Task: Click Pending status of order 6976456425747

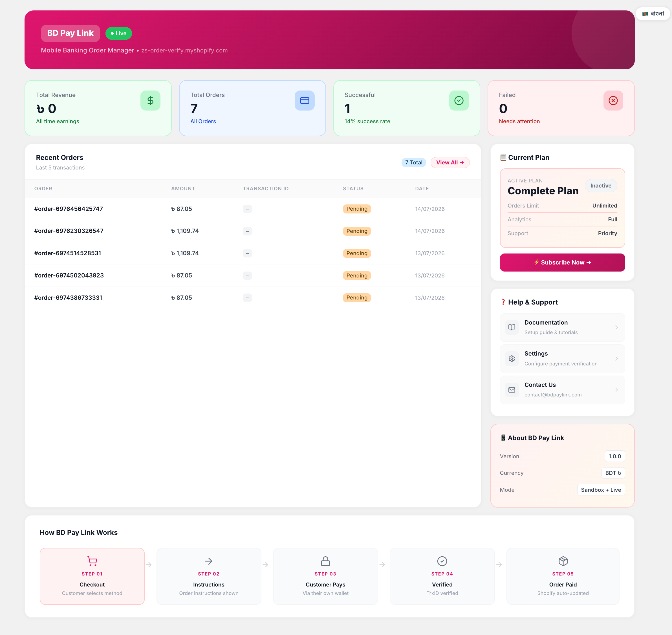Action: [357, 209]
